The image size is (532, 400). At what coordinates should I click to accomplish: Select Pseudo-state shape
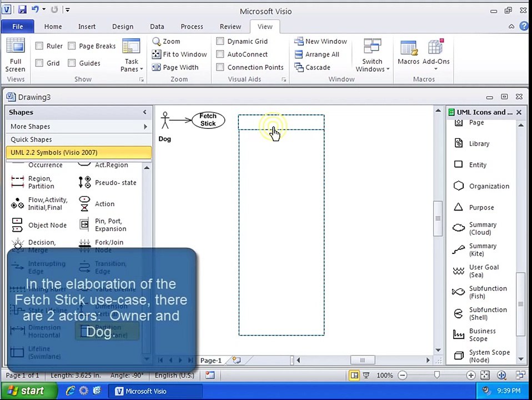click(x=108, y=182)
